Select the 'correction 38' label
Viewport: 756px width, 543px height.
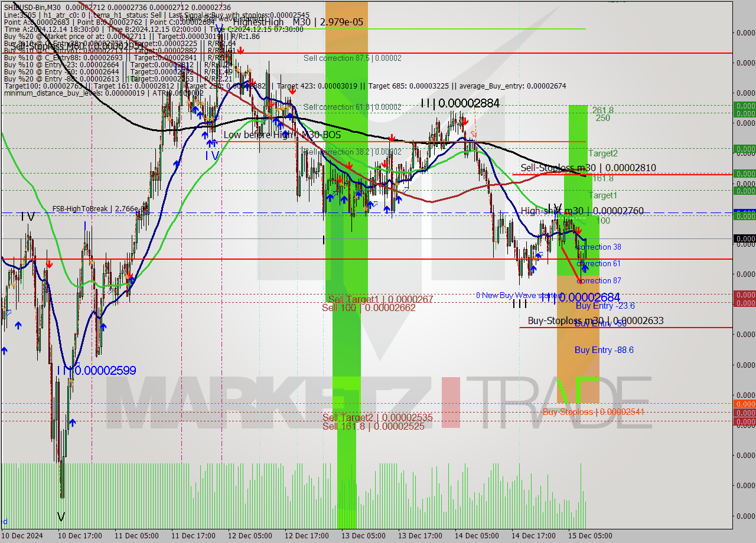pos(599,247)
